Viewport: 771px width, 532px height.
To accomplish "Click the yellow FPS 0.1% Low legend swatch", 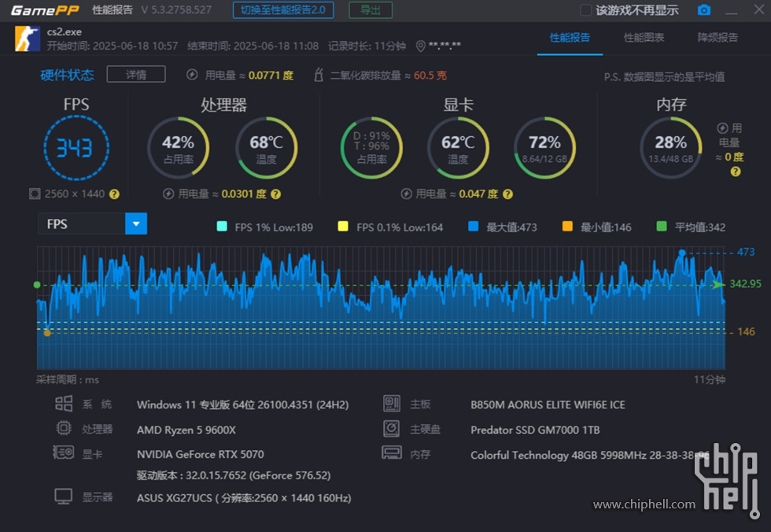I will click(x=343, y=226).
